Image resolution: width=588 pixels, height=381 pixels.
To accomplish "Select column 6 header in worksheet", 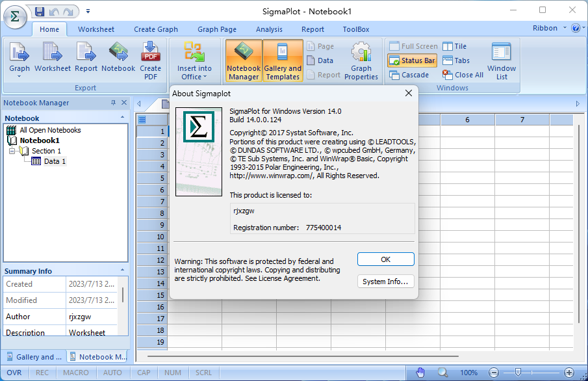I will pos(467,120).
